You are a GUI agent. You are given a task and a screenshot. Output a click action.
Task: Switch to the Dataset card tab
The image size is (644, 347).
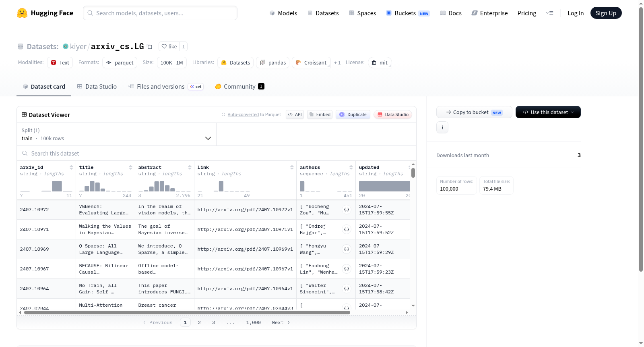(43, 86)
